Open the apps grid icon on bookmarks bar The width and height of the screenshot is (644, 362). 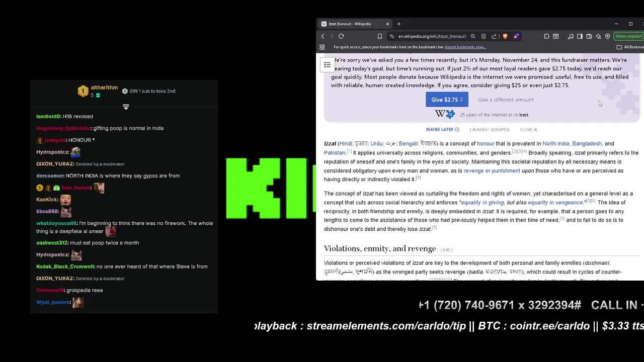pyautogui.click(x=322, y=47)
